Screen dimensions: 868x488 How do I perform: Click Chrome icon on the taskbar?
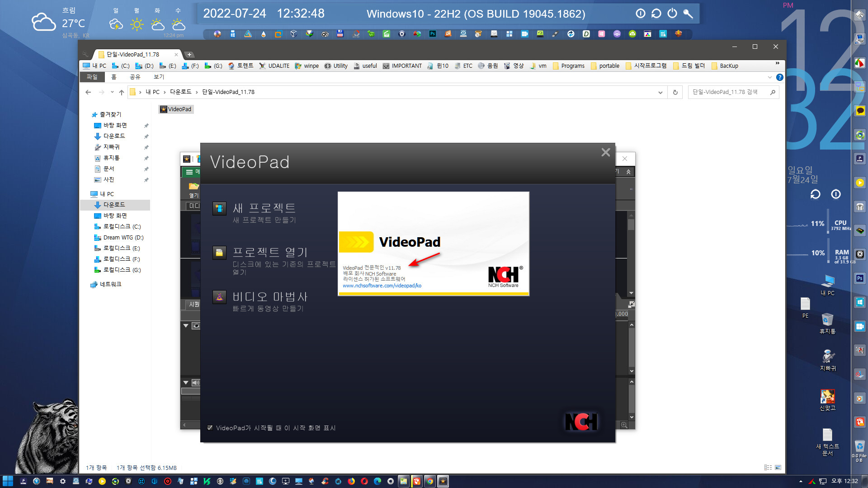(430, 482)
